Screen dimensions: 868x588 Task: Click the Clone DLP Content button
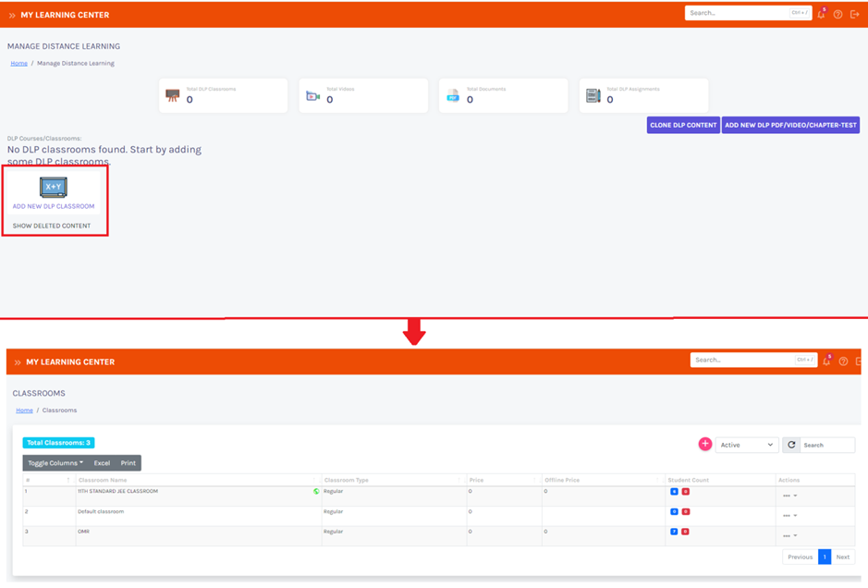click(683, 125)
